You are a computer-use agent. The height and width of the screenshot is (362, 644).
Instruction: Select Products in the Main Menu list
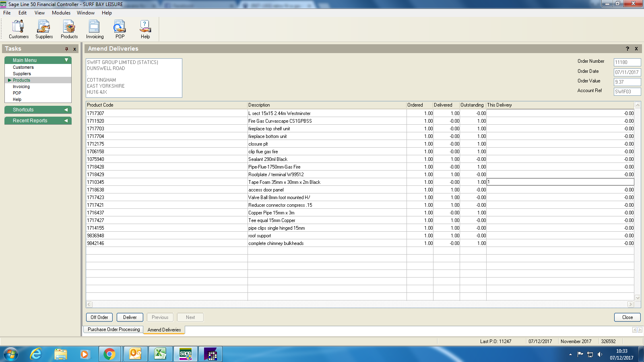[x=21, y=80]
